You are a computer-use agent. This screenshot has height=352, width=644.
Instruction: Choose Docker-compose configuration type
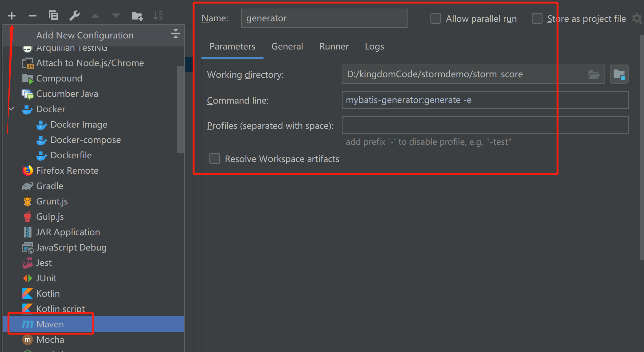pyautogui.click(x=85, y=140)
